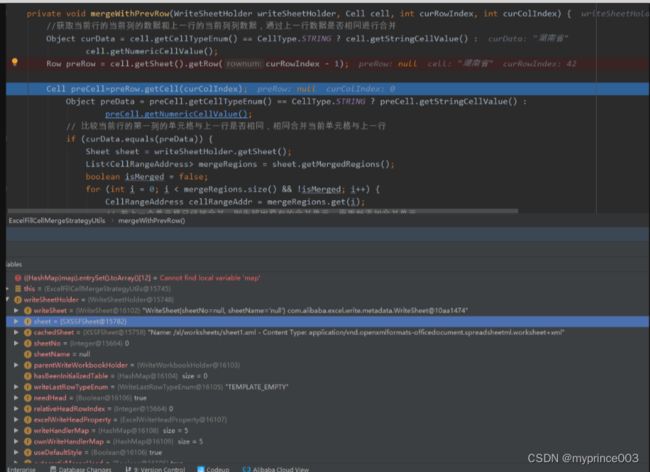This screenshot has width=650, height=472.
Task: Select hasBeenInitializedTable size = 0 row
Action: (327, 376)
